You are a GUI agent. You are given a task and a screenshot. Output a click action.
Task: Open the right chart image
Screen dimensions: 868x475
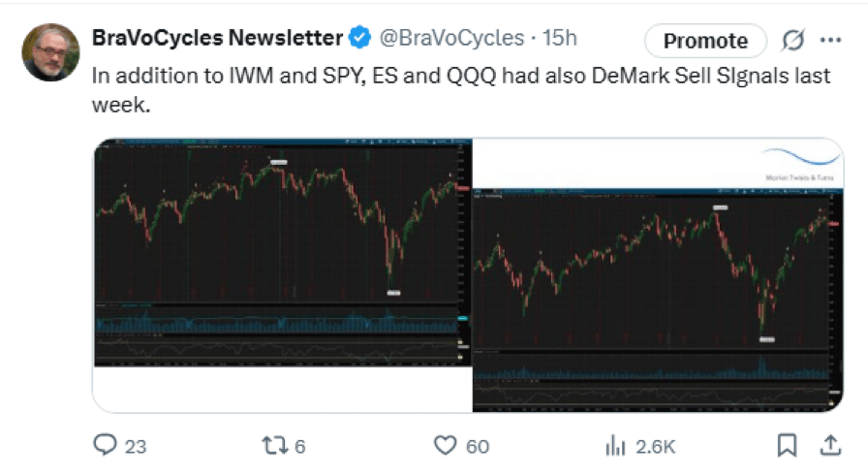[658, 301]
